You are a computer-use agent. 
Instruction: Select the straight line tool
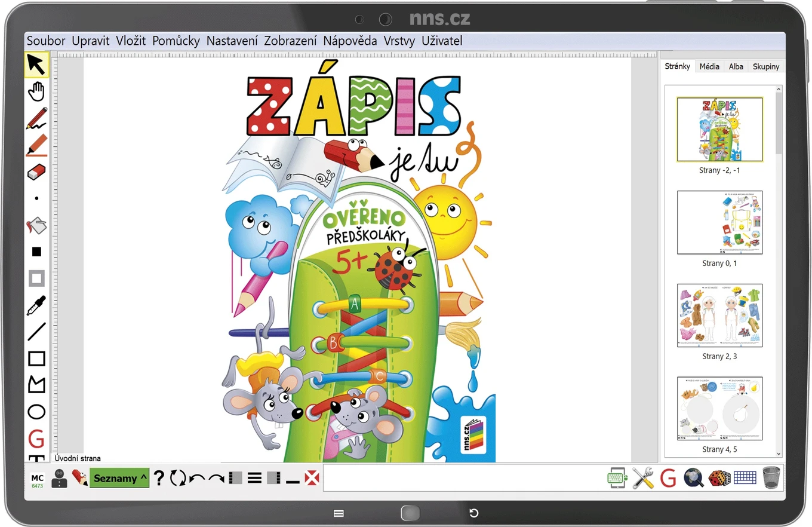click(x=36, y=332)
